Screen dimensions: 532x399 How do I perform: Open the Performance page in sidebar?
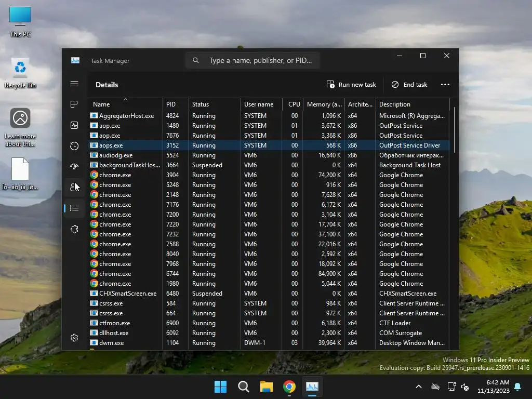(74, 125)
